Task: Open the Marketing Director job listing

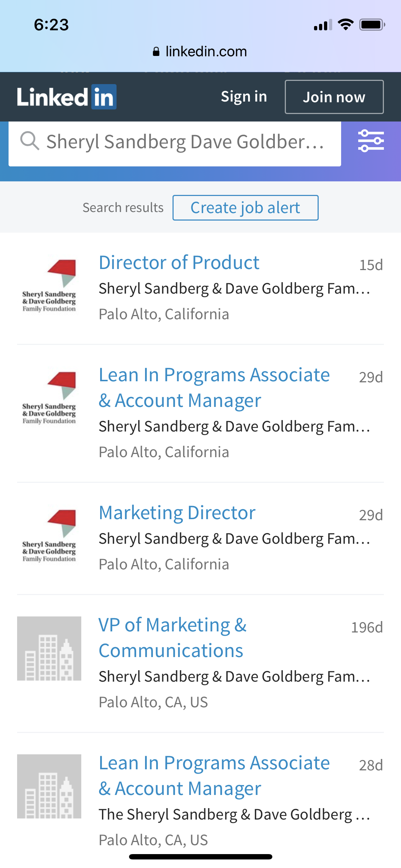Action: tap(177, 513)
